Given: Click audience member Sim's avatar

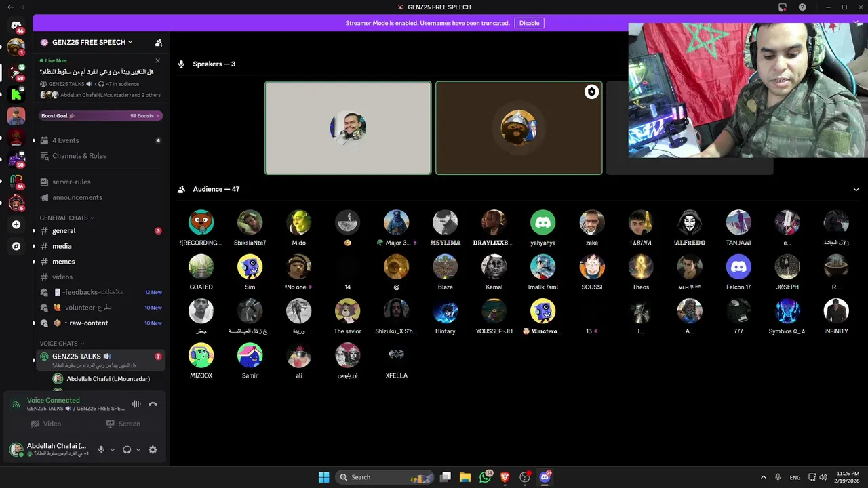Looking at the screenshot, I should pos(250,267).
